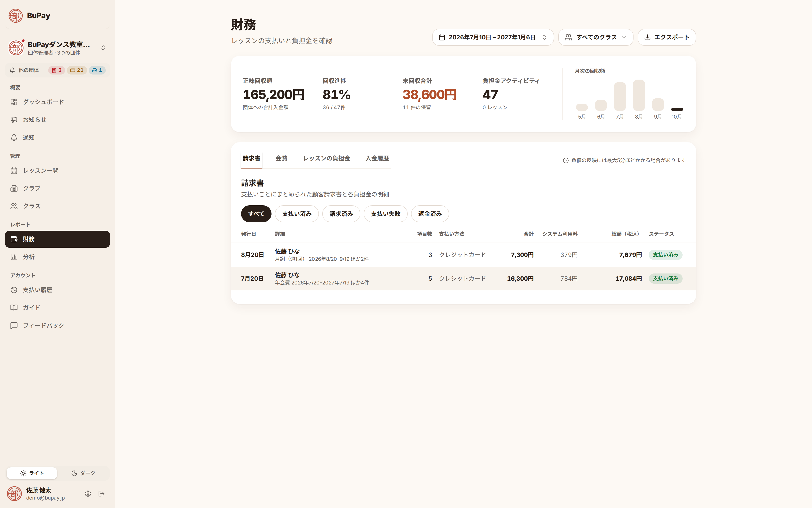812x508 pixels.
Task: Open the クラス people icon
Action: [14, 206]
